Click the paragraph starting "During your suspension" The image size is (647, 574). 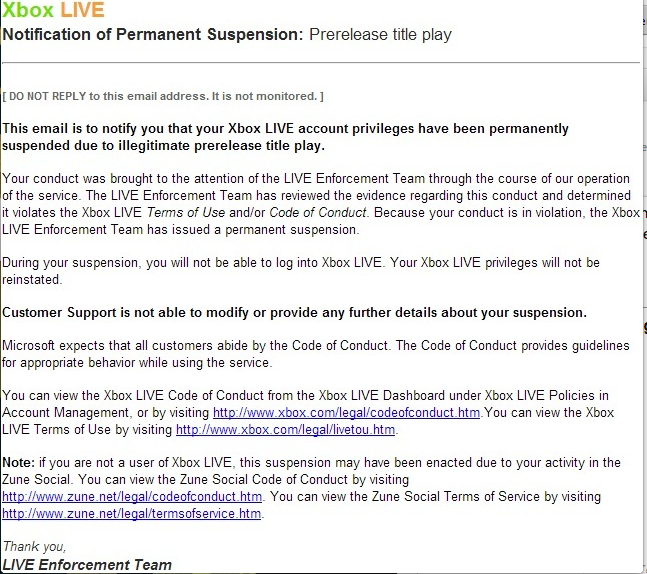click(x=300, y=270)
